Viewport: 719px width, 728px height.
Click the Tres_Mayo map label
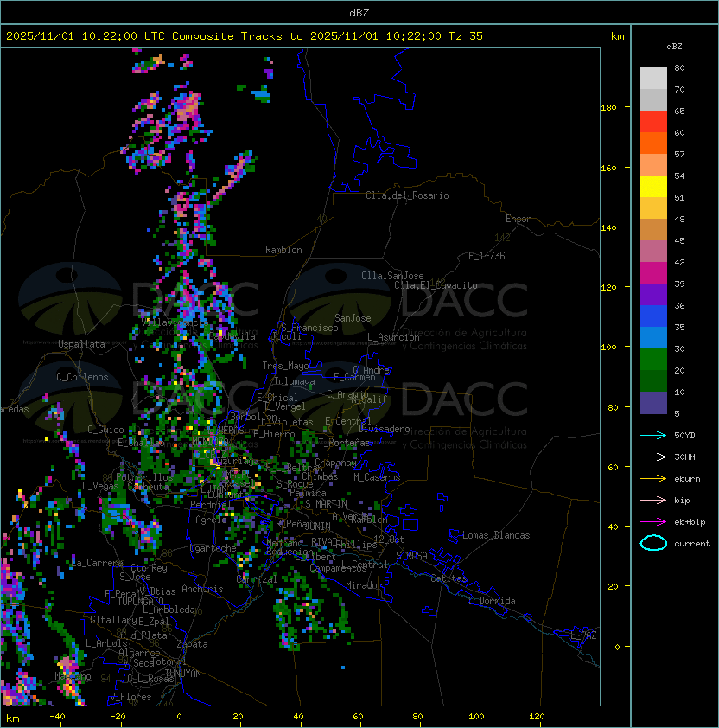[x=285, y=366]
